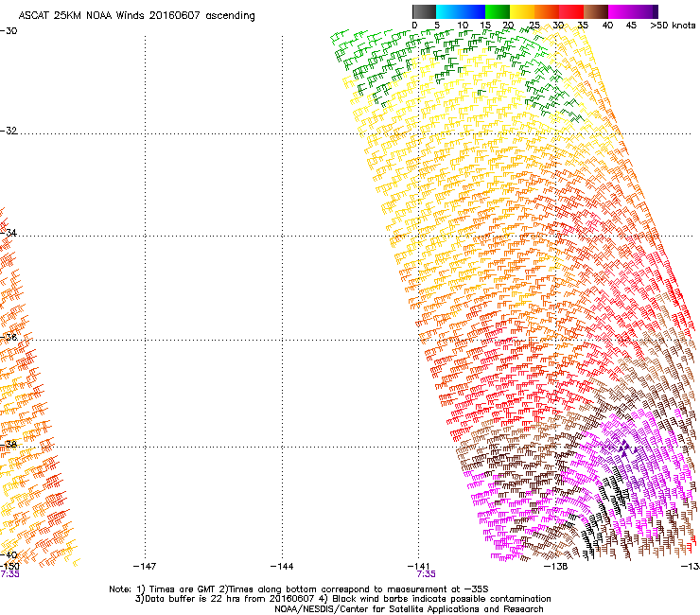This screenshot has height=615, width=700.
Task: Click the dark purple 45-50 knot legend segment
Action: pyautogui.click(x=645, y=11)
